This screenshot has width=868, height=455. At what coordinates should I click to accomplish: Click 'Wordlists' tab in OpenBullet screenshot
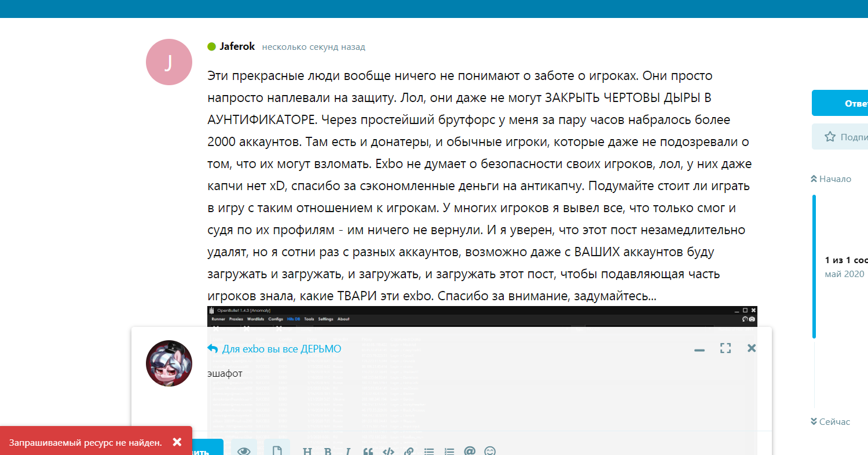(x=256, y=319)
